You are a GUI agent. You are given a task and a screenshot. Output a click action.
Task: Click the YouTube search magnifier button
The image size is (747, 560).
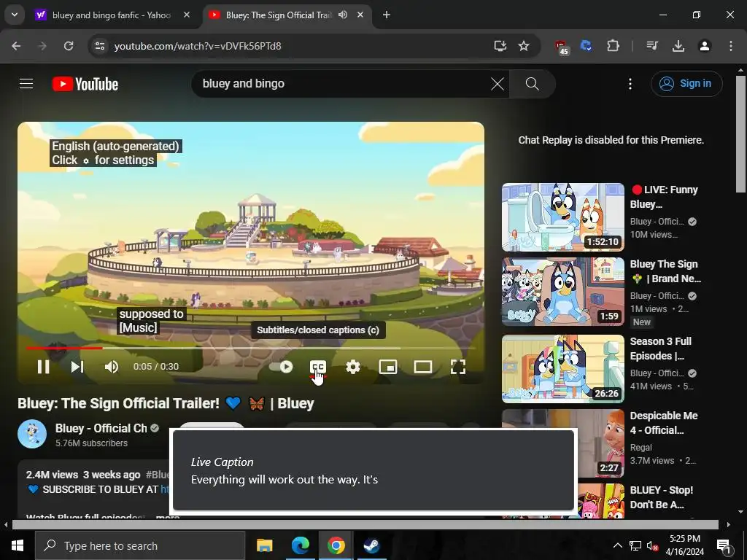[x=532, y=84]
